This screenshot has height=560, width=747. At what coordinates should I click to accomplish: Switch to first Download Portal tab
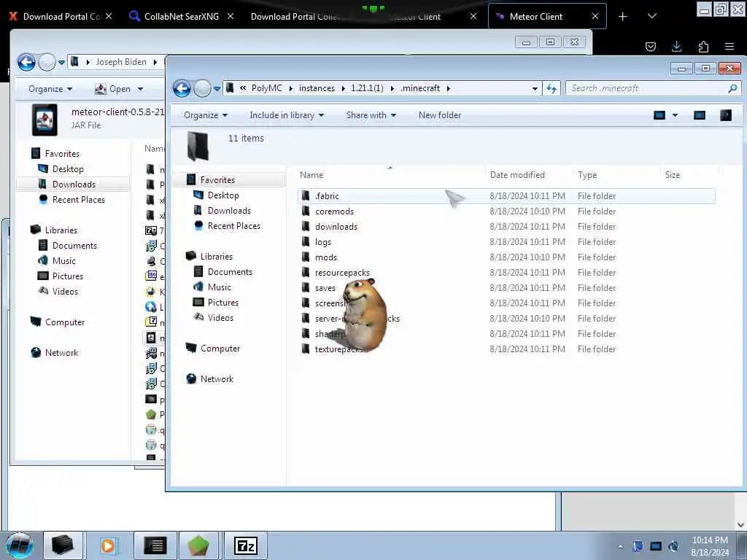coord(61,16)
